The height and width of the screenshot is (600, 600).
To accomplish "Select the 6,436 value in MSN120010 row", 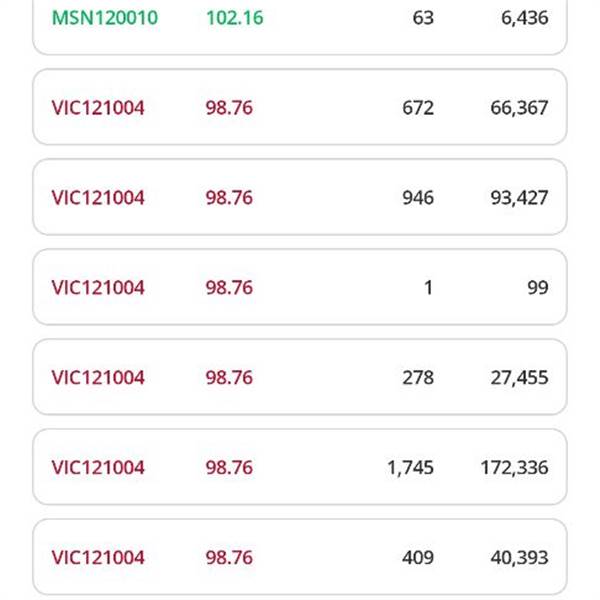I will click(x=525, y=18).
